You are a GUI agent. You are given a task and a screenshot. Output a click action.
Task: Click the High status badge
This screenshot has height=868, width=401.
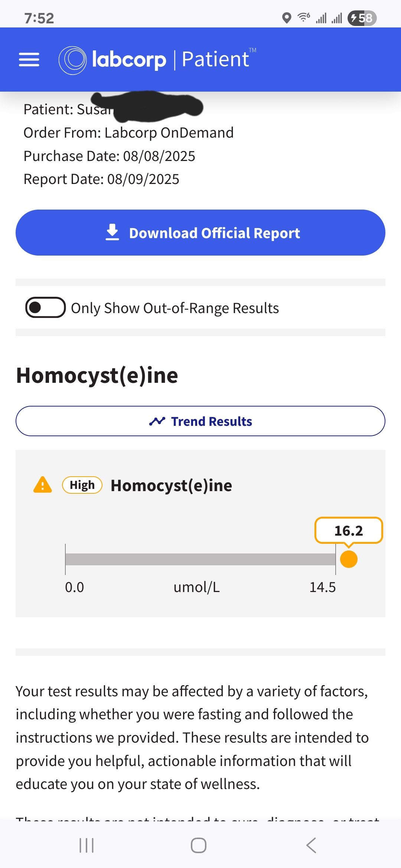tap(82, 485)
